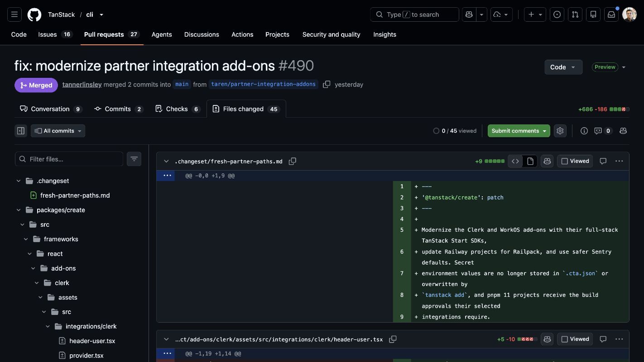
Task: Open Copilot review icon beside comments count
Action: pos(623,131)
